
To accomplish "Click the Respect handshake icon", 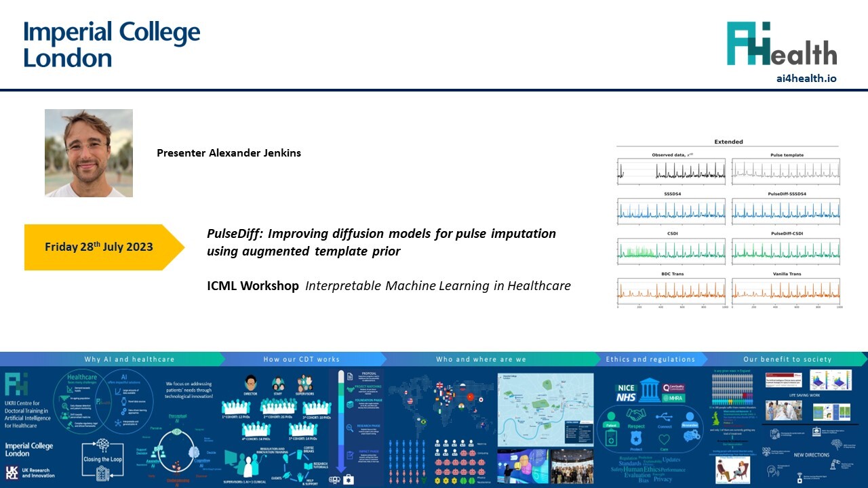I will pyautogui.click(x=636, y=414).
